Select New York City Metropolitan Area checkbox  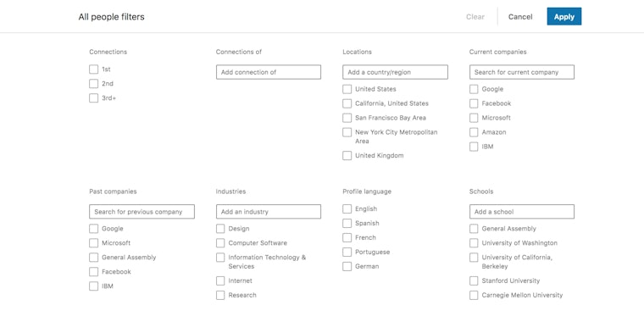pyautogui.click(x=347, y=132)
